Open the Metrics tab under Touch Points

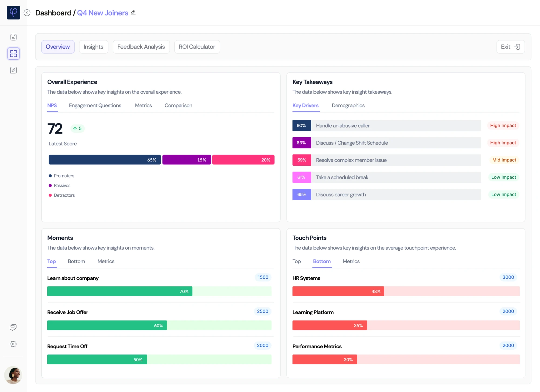[351, 261]
